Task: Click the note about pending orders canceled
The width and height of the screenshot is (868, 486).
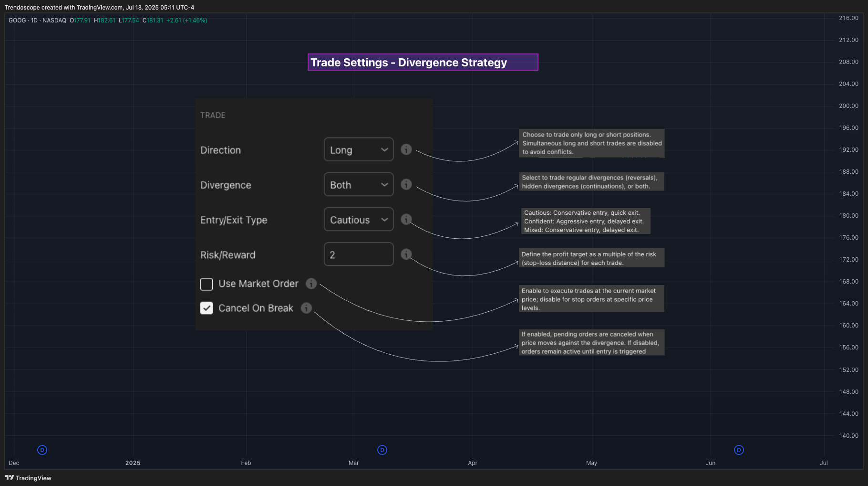Action: point(591,343)
